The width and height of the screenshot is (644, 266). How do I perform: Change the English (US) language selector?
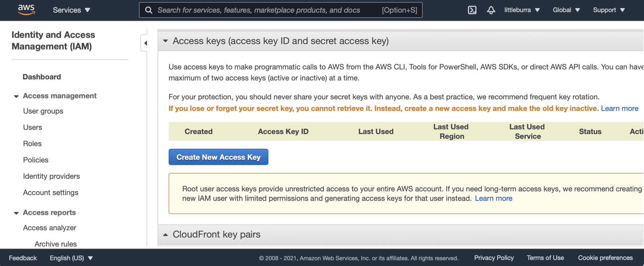coord(71,258)
